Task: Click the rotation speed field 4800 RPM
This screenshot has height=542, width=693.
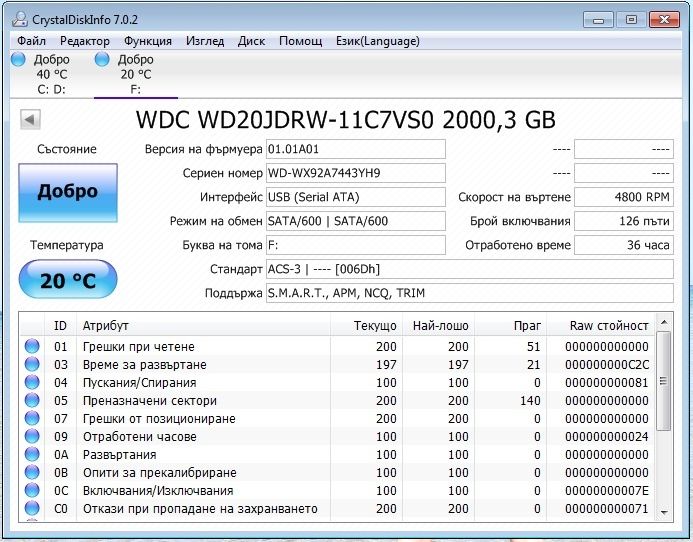Action: coord(624,197)
